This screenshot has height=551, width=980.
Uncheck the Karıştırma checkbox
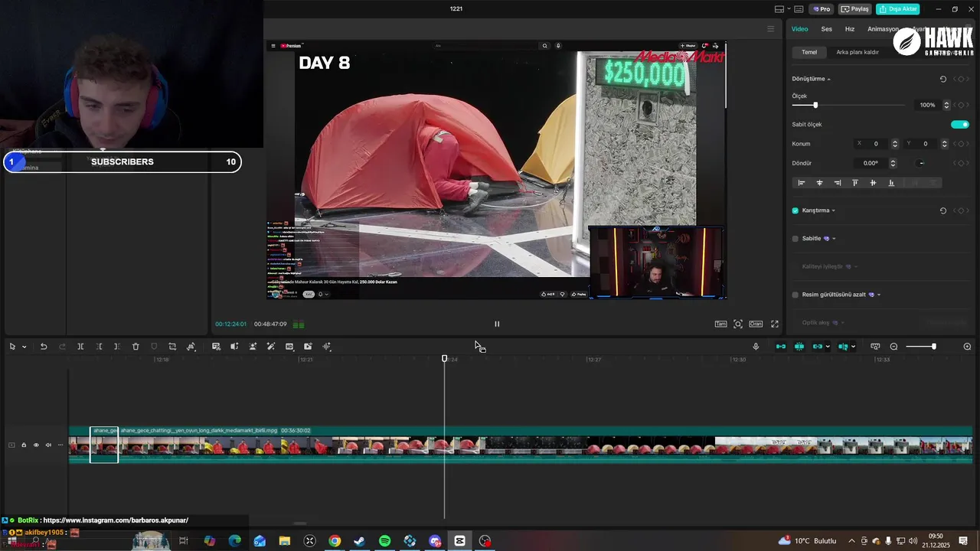(795, 210)
